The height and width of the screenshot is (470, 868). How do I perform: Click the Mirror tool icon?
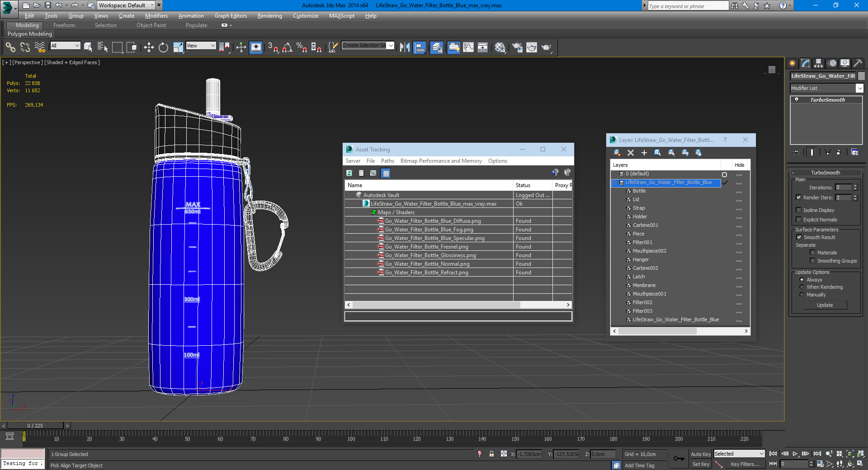click(x=405, y=47)
